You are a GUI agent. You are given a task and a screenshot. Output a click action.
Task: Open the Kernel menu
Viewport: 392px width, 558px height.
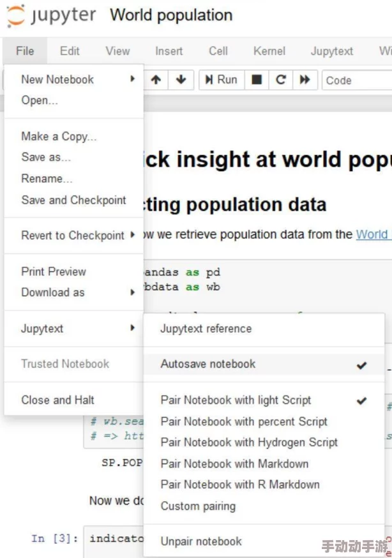tap(269, 51)
